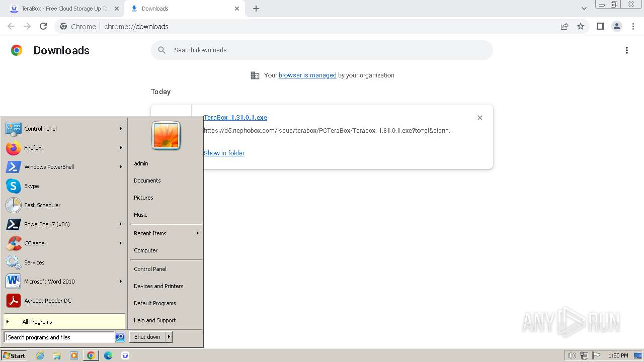The height and width of the screenshot is (362, 644).
Task: Open Internet Explorer from taskbar
Action: (40, 355)
